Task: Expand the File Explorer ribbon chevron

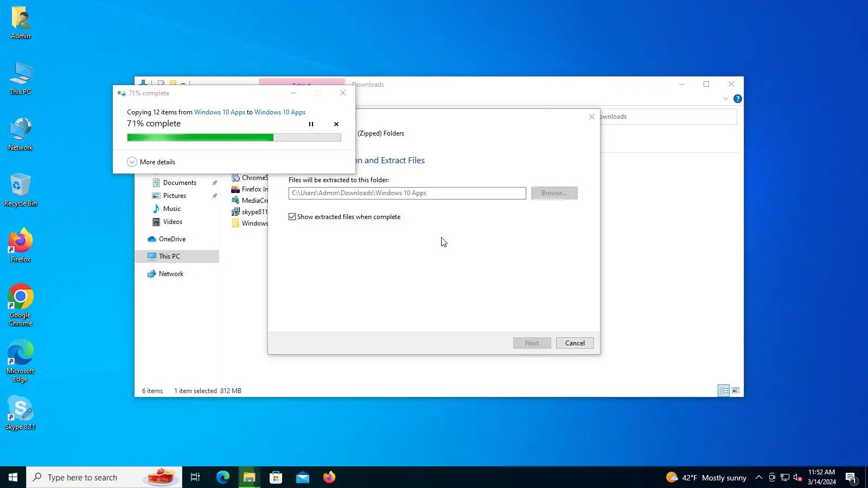Action: pos(726,99)
